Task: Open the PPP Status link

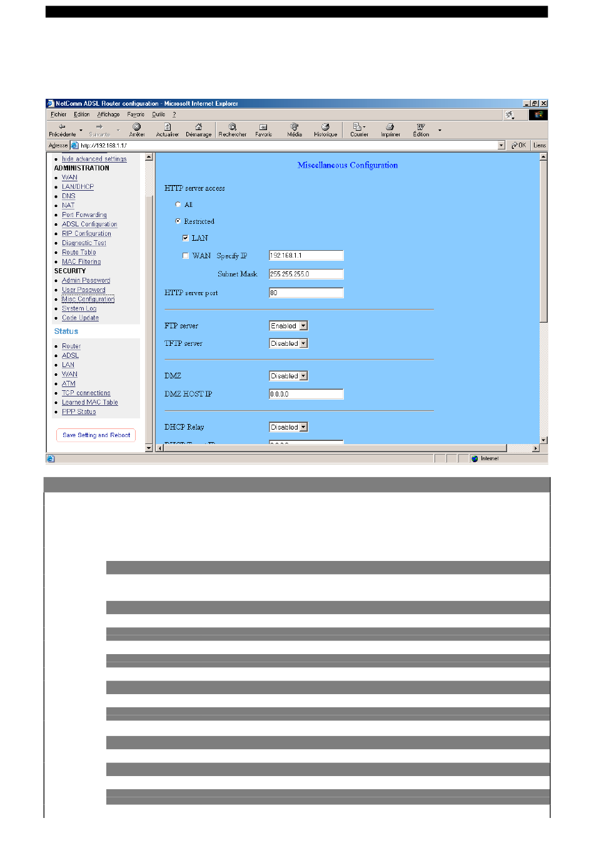Action: pos(79,412)
